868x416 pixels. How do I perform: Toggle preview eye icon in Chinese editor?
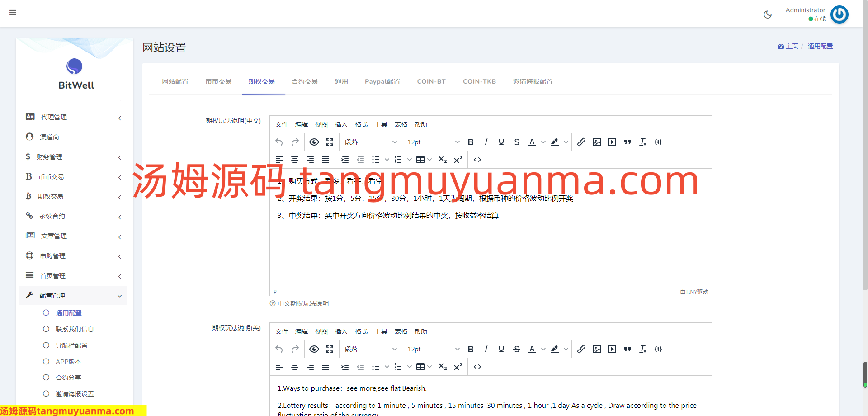click(x=314, y=142)
